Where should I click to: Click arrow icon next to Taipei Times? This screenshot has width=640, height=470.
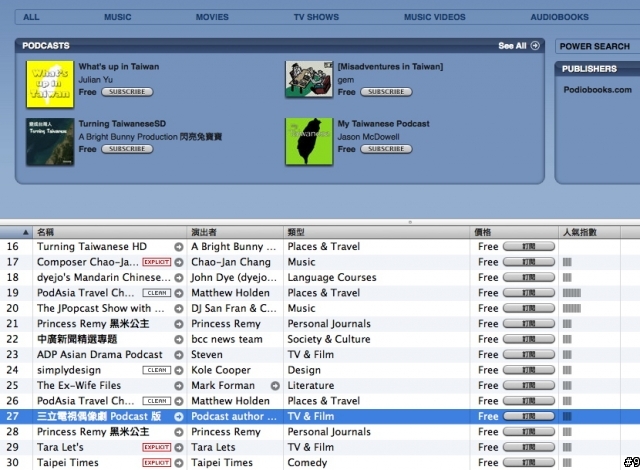point(179,463)
